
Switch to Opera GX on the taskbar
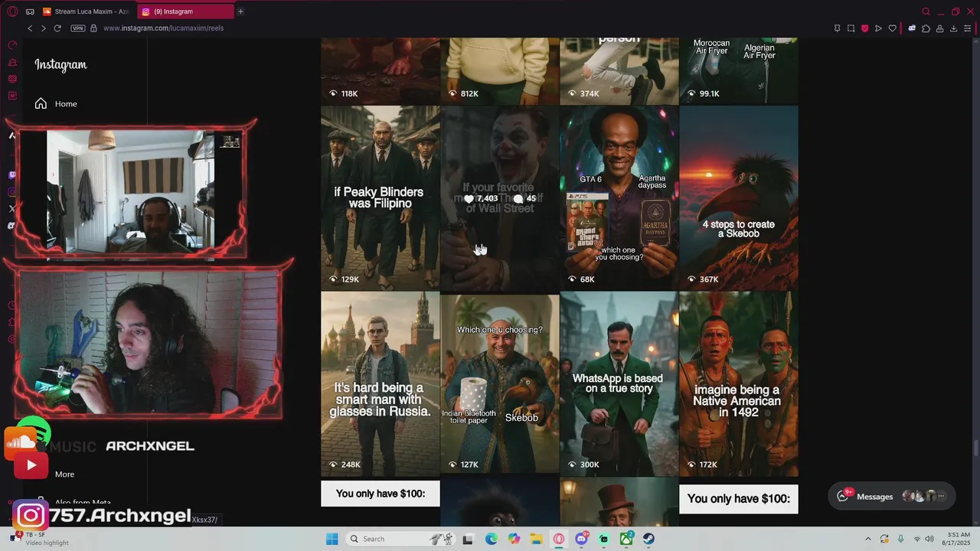click(x=560, y=539)
